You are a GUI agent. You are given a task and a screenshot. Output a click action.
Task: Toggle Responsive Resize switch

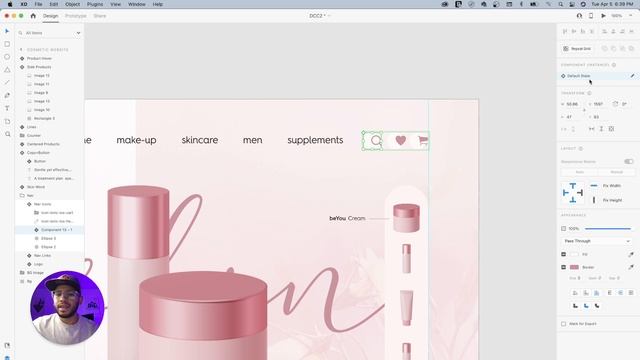tap(629, 162)
